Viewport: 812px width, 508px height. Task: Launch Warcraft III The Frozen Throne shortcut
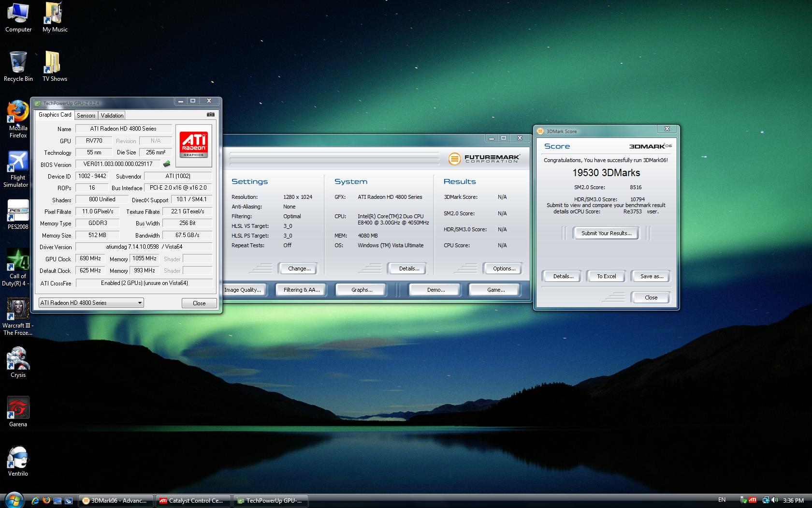[x=18, y=317]
